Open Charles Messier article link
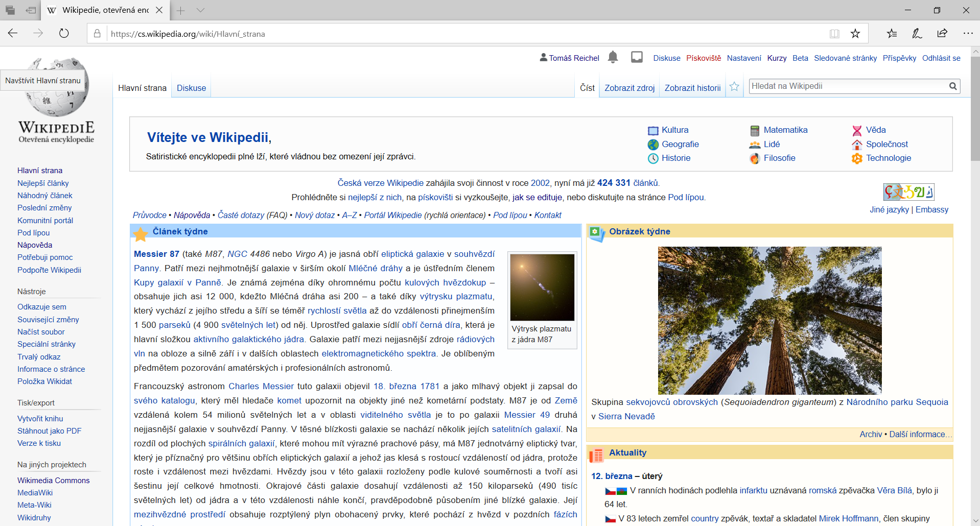Image resolution: width=980 pixels, height=526 pixels. tap(261, 386)
